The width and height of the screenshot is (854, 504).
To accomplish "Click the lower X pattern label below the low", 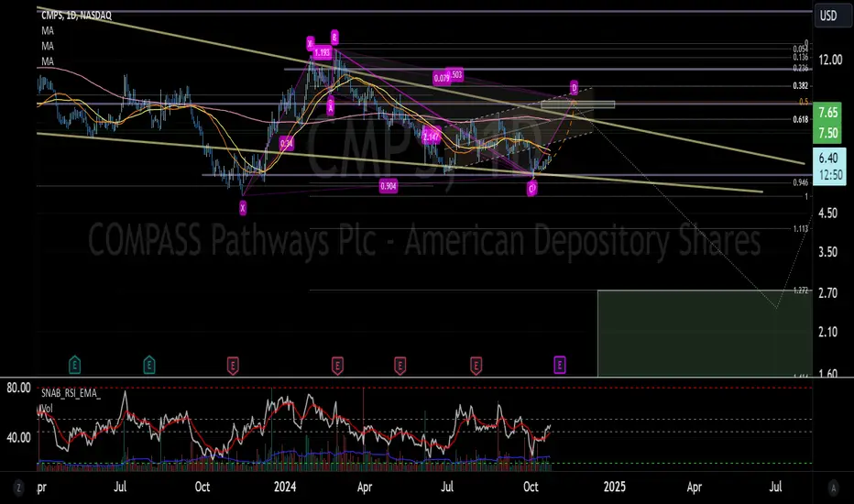I will click(x=243, y=208).
